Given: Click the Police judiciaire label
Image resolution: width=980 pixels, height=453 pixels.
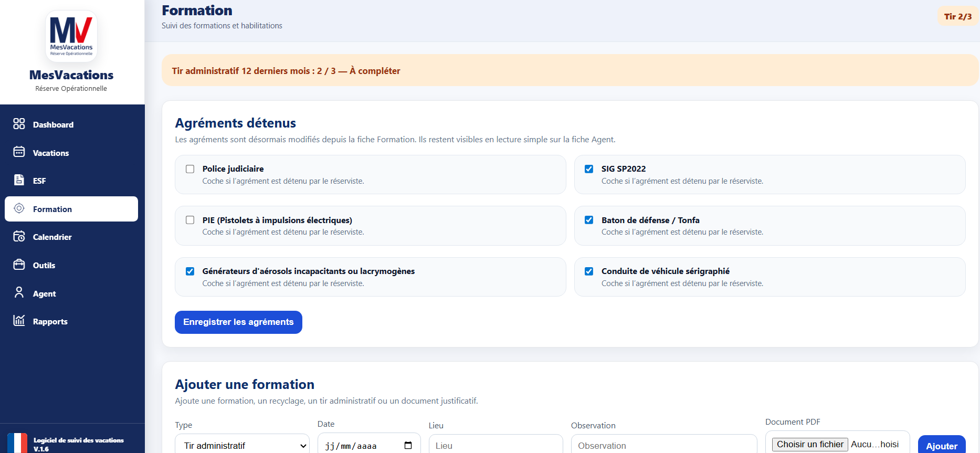Looking at the screenshot, I should pos(233,168).
